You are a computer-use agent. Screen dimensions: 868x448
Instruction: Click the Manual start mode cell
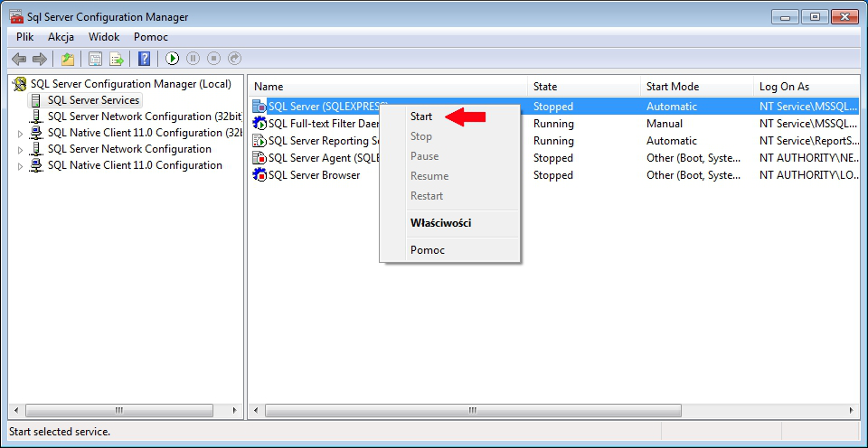(x=665, y=124)
